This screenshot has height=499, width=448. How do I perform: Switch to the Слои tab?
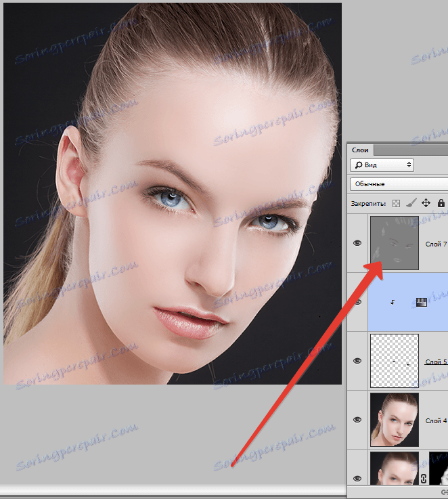tap(360, 150)
